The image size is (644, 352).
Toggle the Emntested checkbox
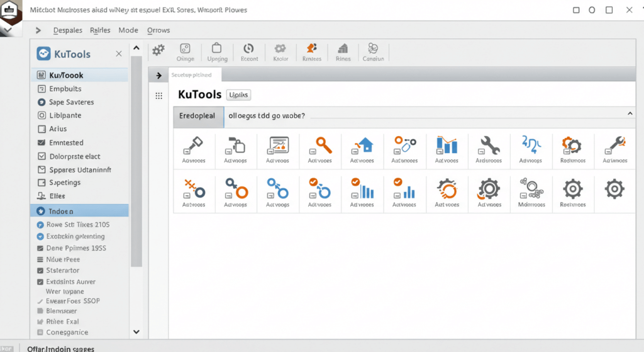(x=42, y=143)
